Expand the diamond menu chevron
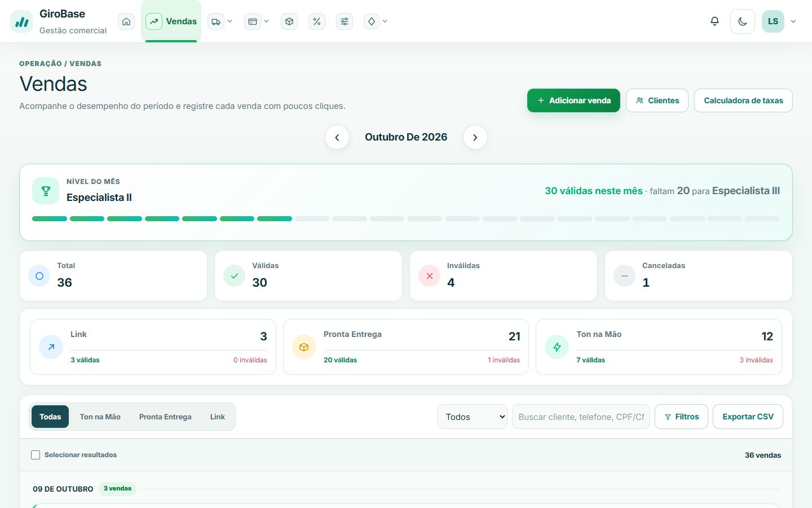The image size is (812, 508). (385, 21)
